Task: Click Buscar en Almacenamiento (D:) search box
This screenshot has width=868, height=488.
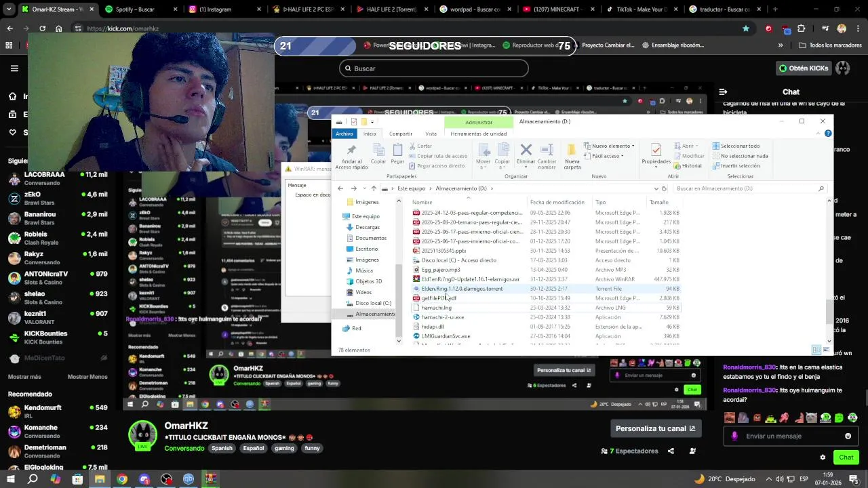Action: [750, 188]
